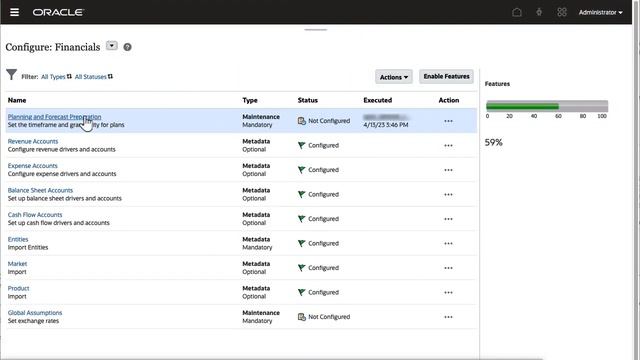Click the Executed column header
The image size is (640, 360).
[x=378, y=100]
